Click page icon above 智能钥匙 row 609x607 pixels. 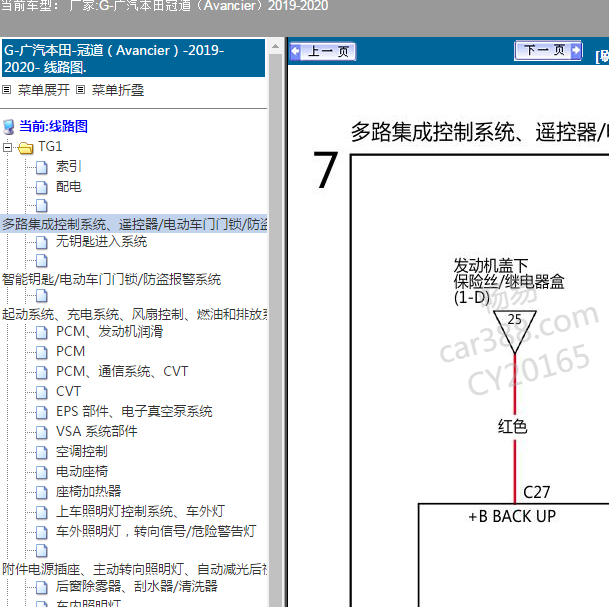[42, 261]
